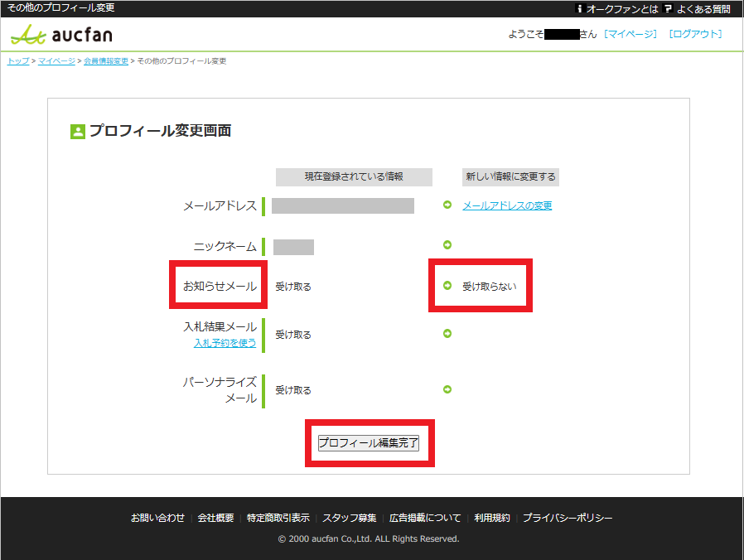Viewport: 744px width, 560px height.
Task: Click the green arrow in the お知らせメール row
Action: (447, 285)
